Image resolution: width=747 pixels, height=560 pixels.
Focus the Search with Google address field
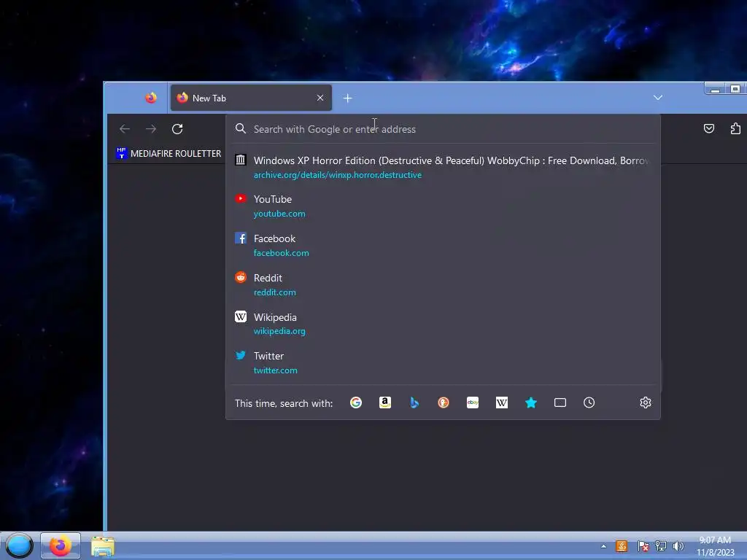point(443,129)
